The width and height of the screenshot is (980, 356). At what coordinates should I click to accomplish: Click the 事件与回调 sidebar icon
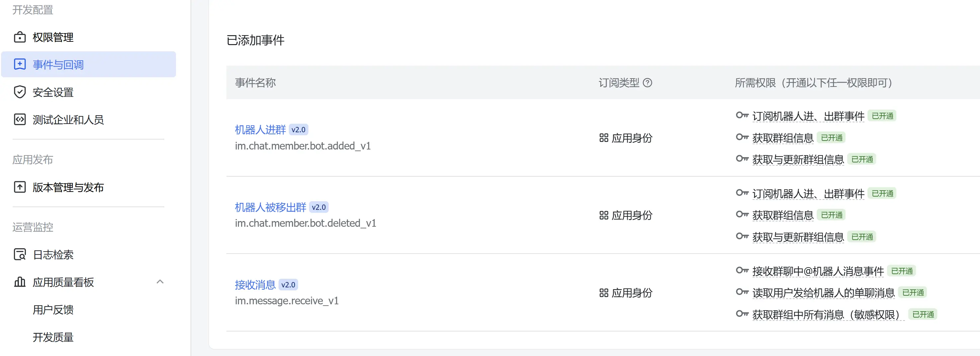[20, 65]
